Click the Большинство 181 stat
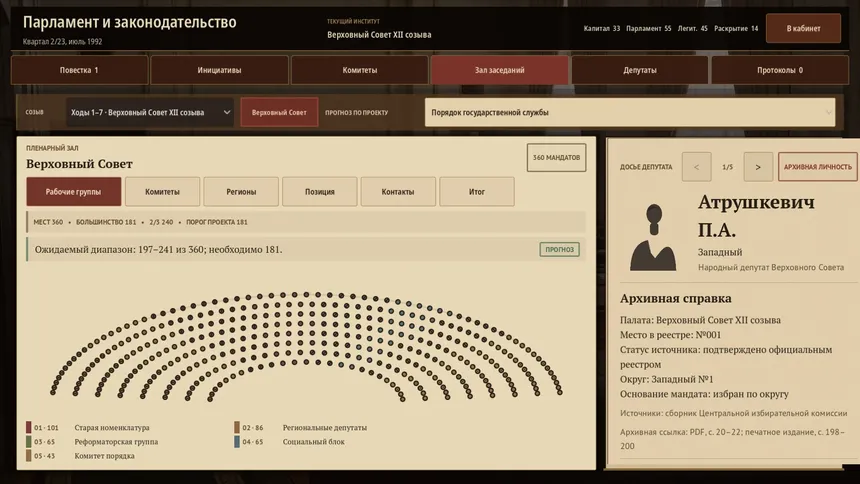 [x=106, y=222]
